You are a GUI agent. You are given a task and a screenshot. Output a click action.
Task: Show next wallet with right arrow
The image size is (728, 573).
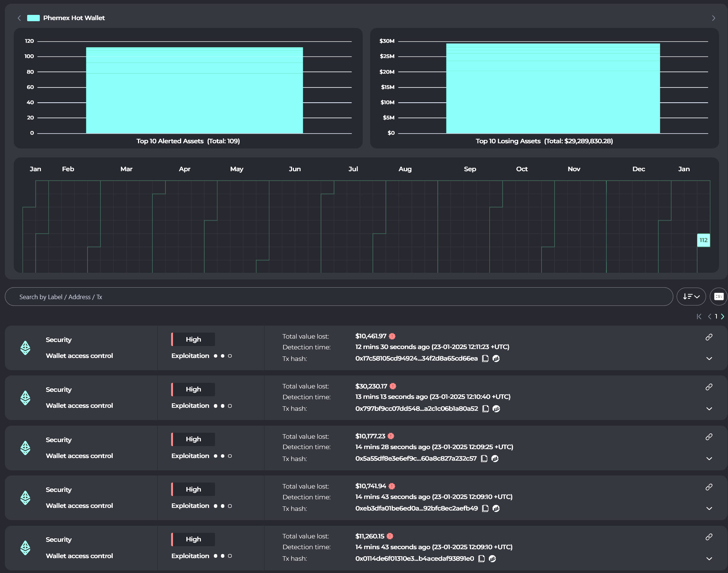(713, 18)
